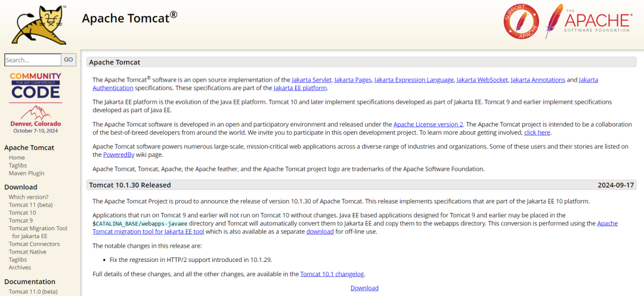The width and height of the screenshot is (644, 296).
Task: Follow the 'click here' involvement link
Action: (x=537, y=132)
